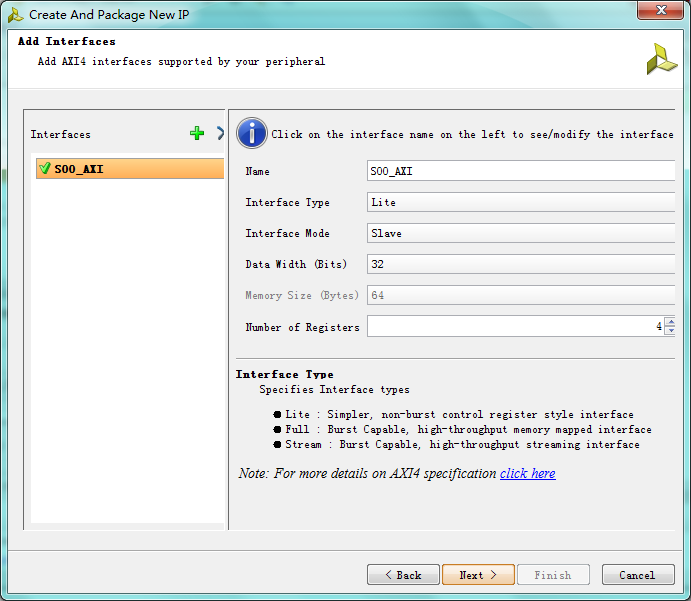Image resolution: width=691 pixels, height=601 pixels.
Task: Open the Interface Type dropdown showing Lite
Action: pyautogui.click(x=521, y=202)
